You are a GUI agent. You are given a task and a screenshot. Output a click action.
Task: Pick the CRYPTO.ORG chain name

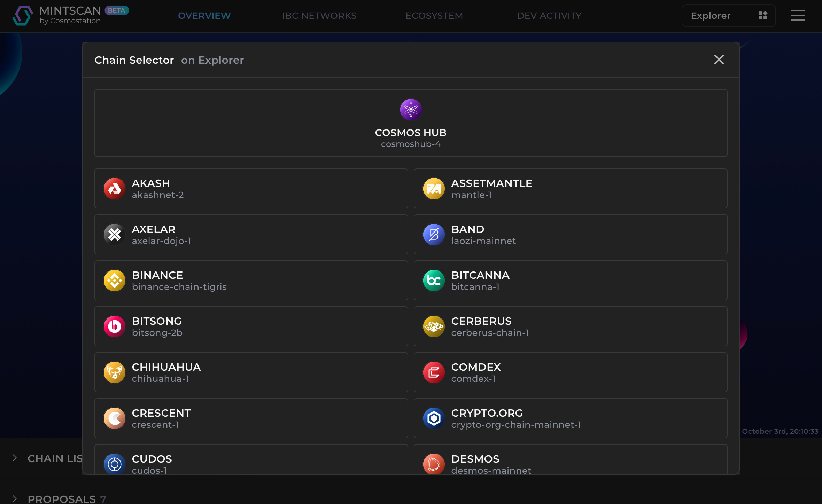coord(487,413)
